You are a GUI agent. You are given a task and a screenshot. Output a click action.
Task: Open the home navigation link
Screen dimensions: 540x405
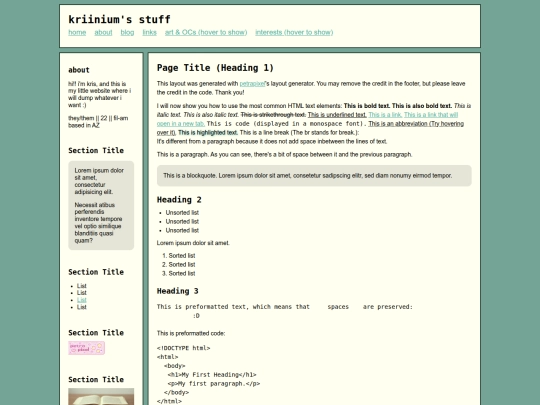click(x=77, y=32)
